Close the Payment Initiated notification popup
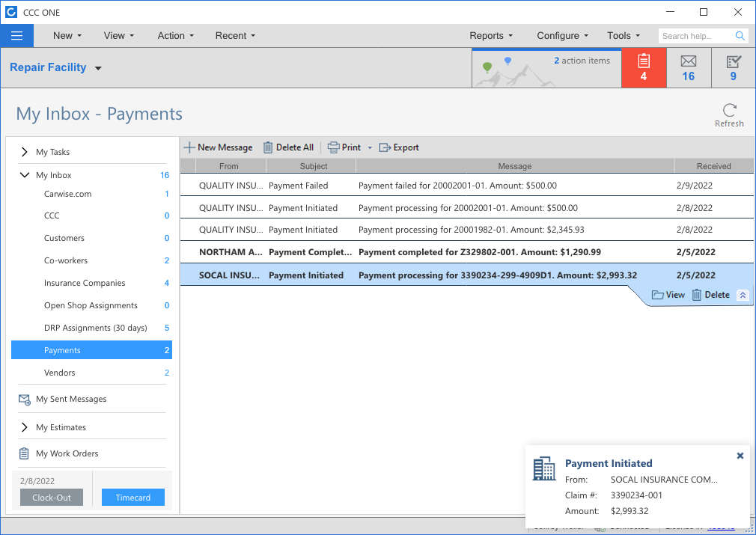 (x=740, y=456)
